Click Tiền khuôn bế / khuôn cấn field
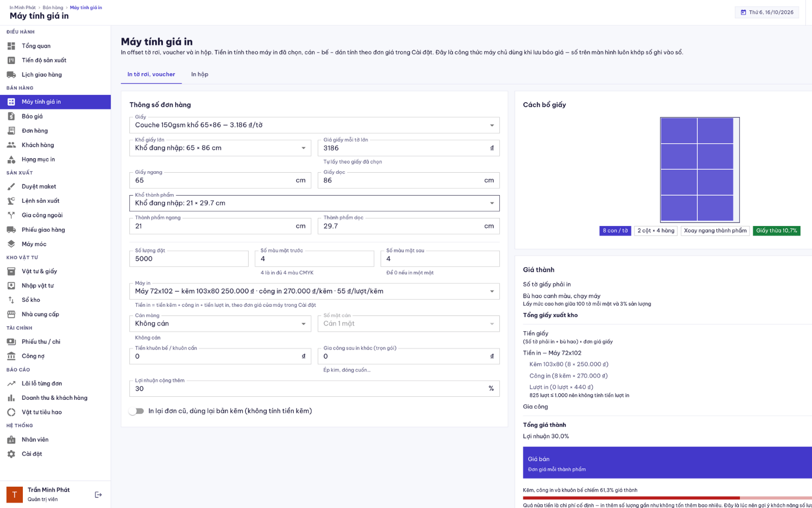Image resolution: width=812 pixels, height=508 pixels. click(220, 356)
